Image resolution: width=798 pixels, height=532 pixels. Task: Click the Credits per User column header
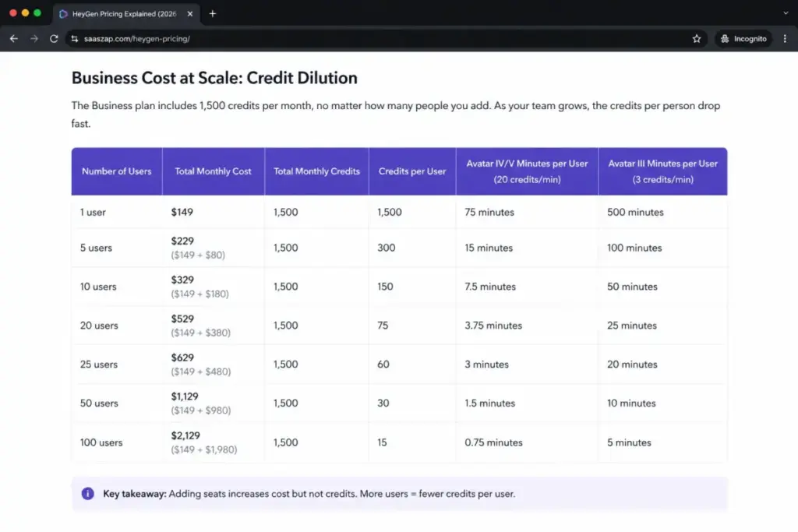tap(412, 171)
